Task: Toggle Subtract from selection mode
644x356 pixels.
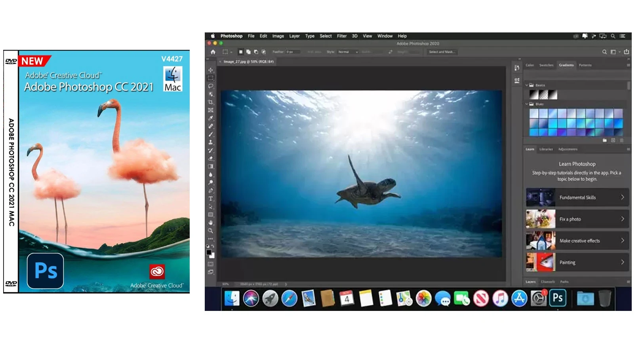Action: pos(256,52)
